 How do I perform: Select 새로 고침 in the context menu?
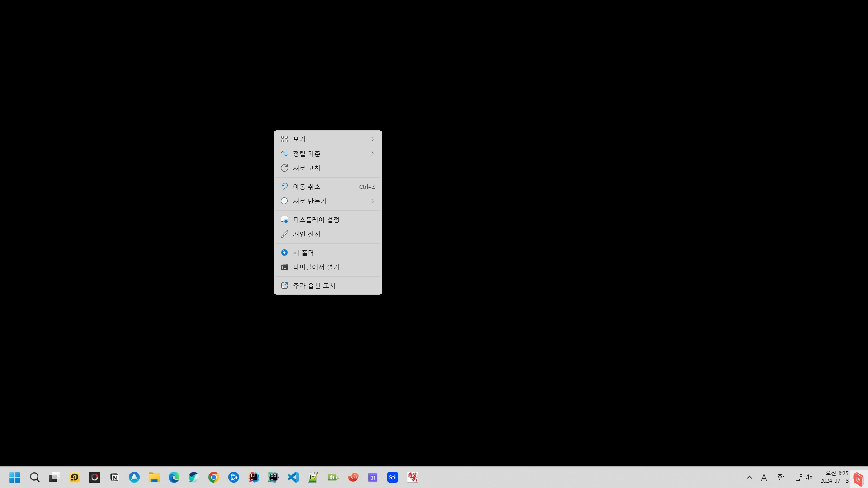click(x=328, y=168)
